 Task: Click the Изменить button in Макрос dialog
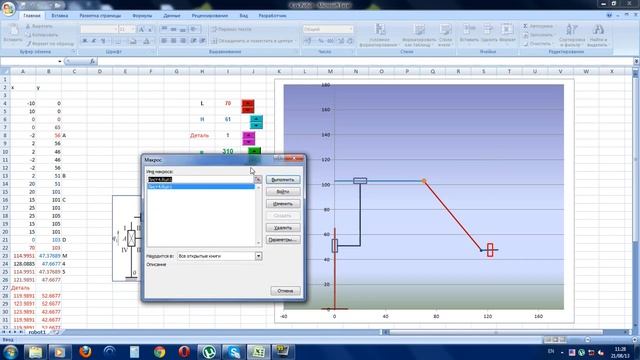pyautogui.click(x=283, y=204)
